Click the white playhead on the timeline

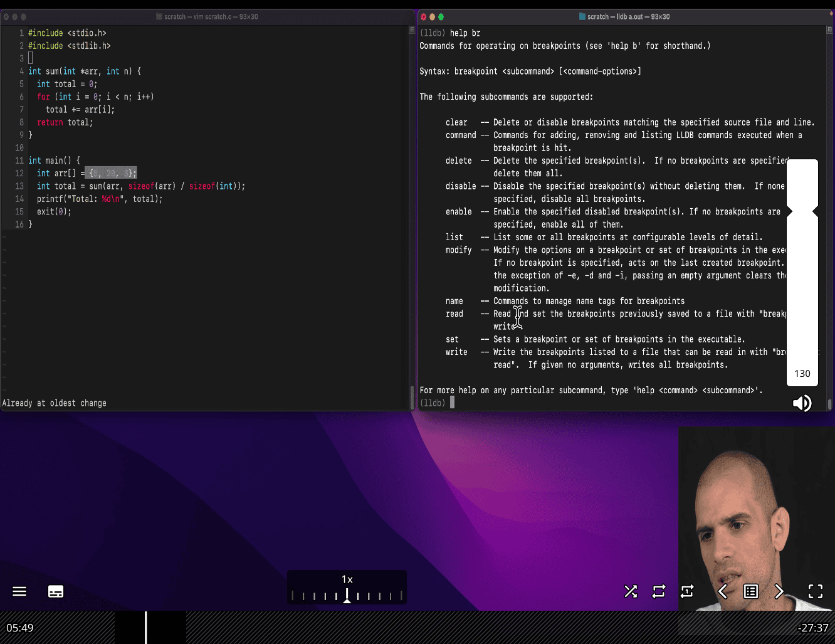[x=146, y=627]
